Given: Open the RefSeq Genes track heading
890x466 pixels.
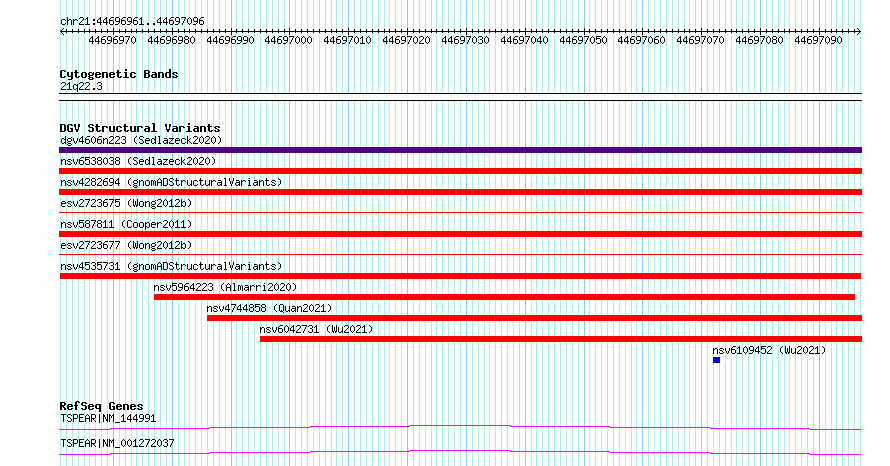Looking at the screenshot, I should pos(101,406).
